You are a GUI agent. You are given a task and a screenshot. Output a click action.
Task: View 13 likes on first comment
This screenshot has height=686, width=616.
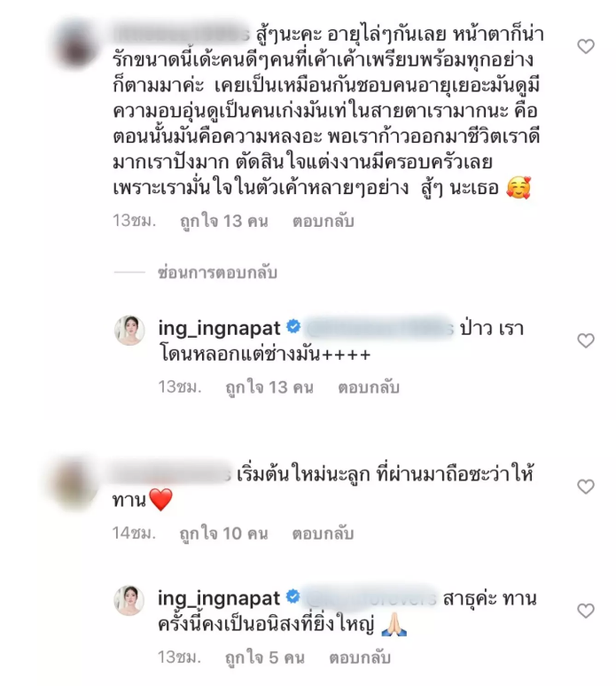coord(224,222)
